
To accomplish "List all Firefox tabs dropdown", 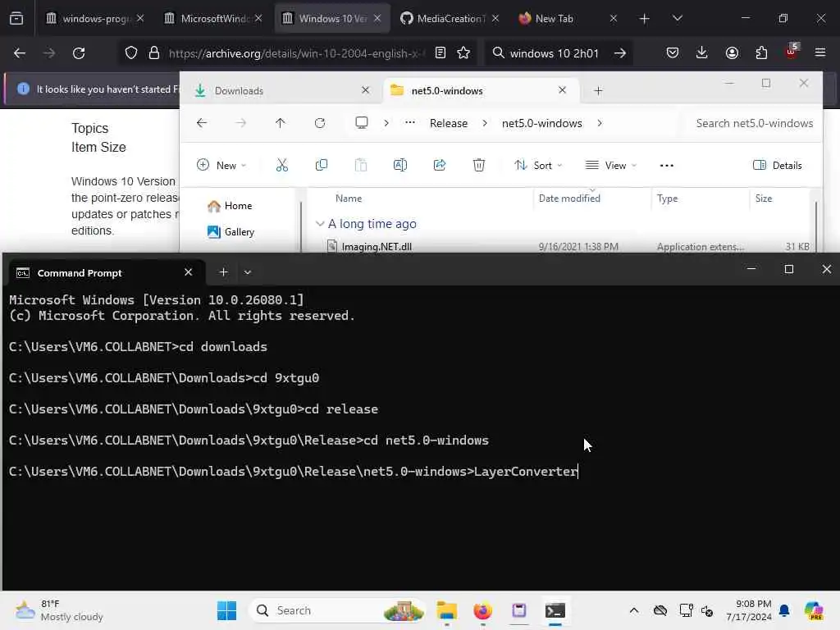I will pos(677,18).
